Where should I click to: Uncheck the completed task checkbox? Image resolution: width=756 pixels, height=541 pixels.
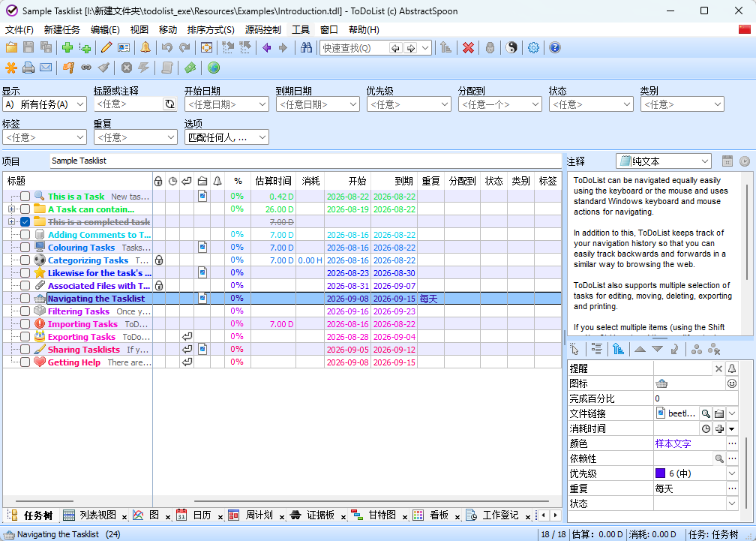click(x=25, y=222)
